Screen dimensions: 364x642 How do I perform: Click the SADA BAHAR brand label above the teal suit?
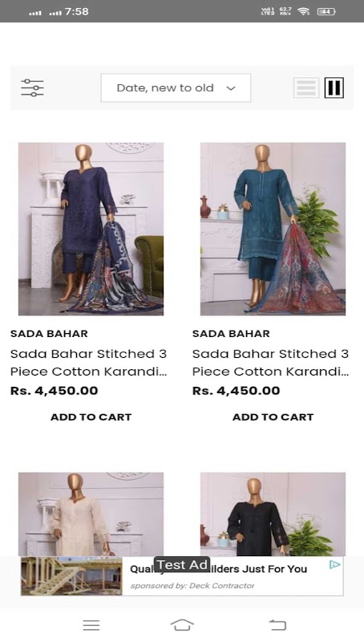point(231,334)
